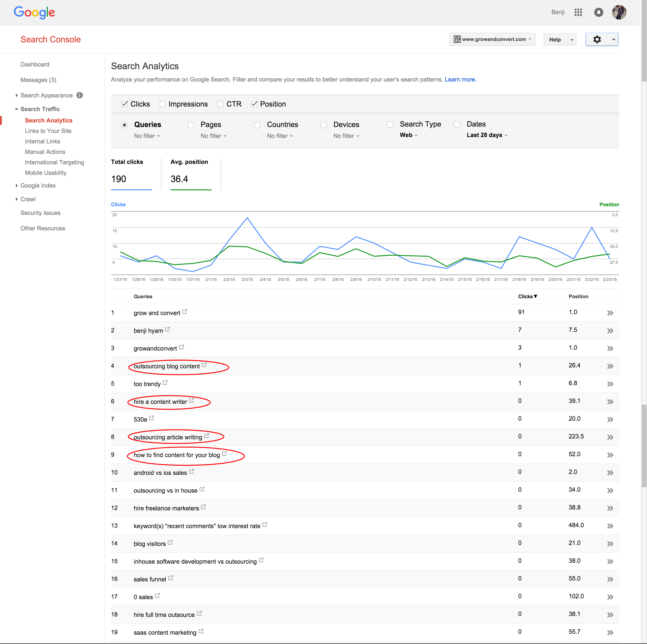
Task: Follow the 'Learn more.' link
Action: click(460, 80)
